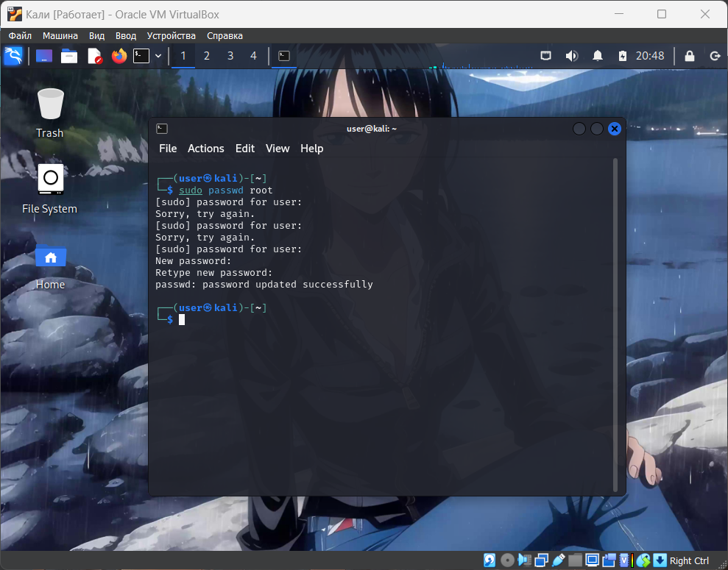The width and height of the screenshot is (728, 570).
Task: Close the terminal with blue X button
Action: point(614,129)
